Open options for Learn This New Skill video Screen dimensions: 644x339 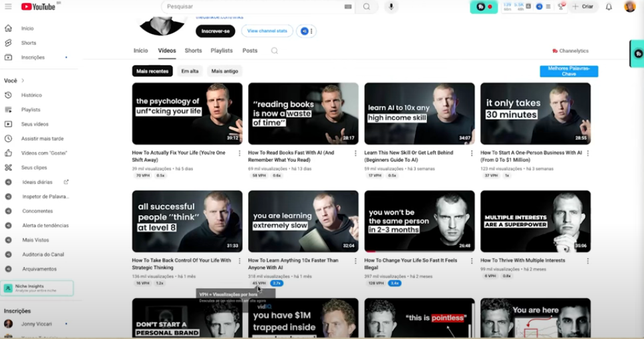[x=472, y=153]
